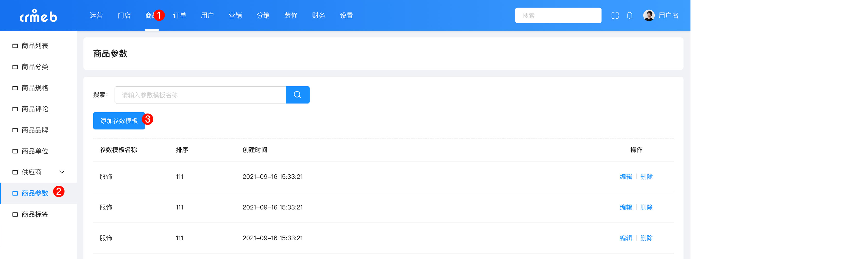The image size is (868, 259).
Task: Click the 操作 column header
Action: (x=636, y=150)
